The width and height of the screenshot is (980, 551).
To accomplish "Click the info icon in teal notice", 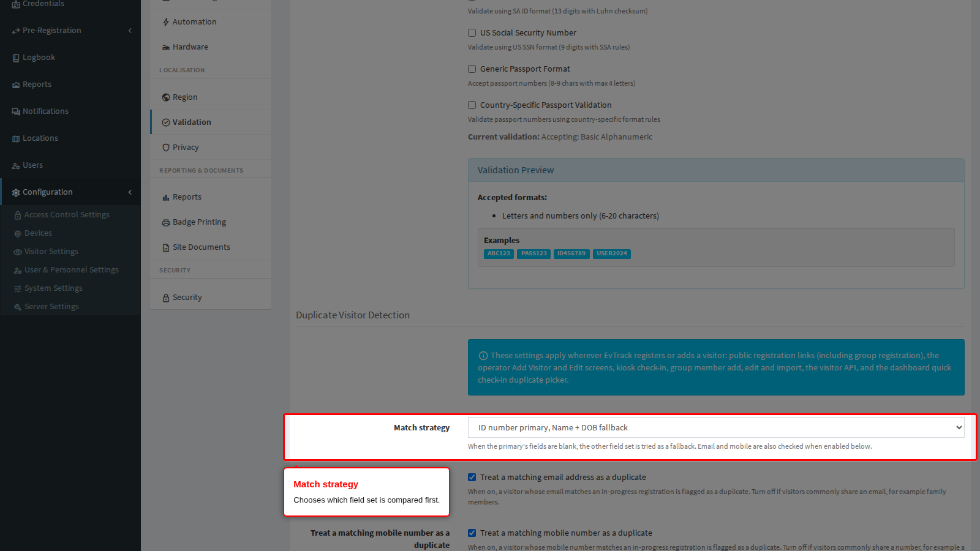I will click(x=483, y=356).
